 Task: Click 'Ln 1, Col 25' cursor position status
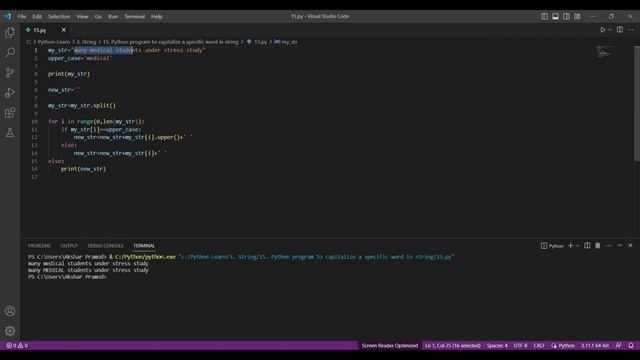click(x=453, y=345)
